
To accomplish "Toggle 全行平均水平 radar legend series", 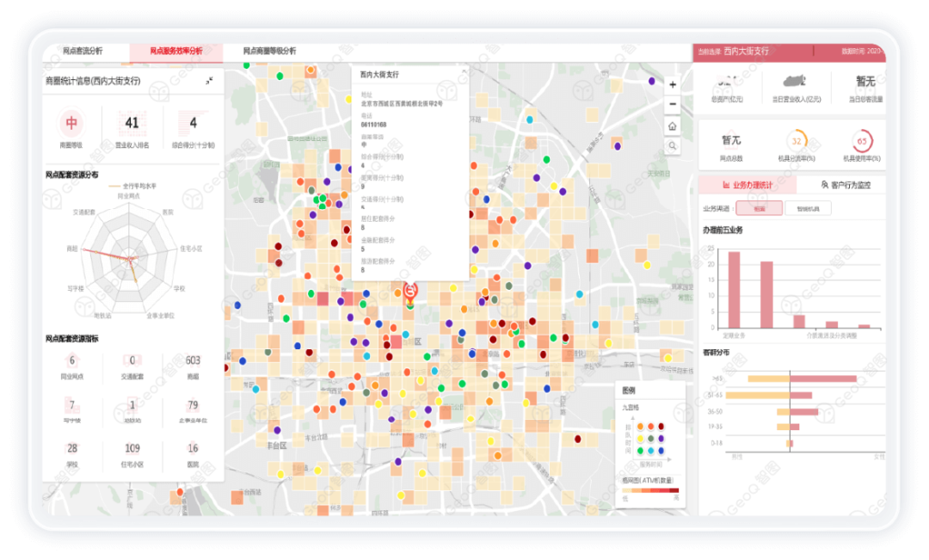I will [x=133, y=186].
